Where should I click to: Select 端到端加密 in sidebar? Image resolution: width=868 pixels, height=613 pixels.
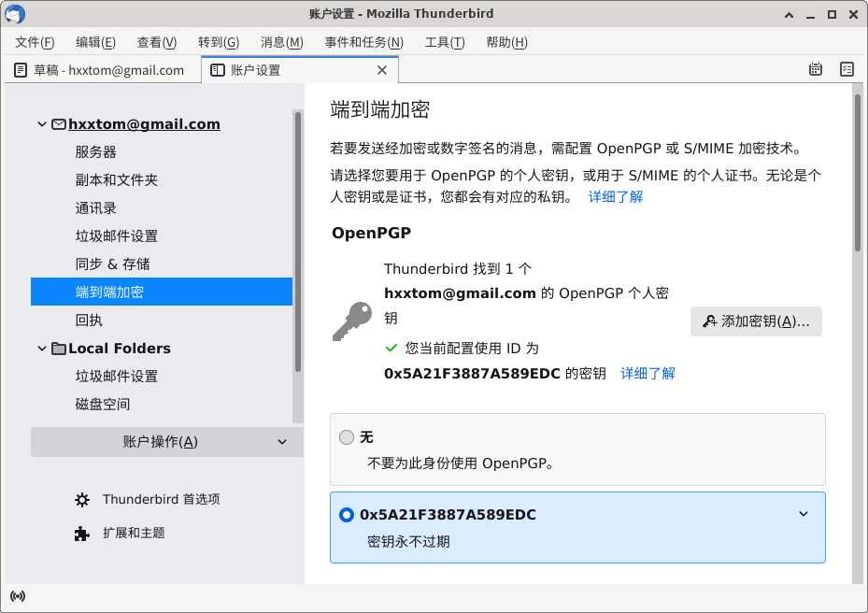pyautogui.click(x=162, y=292)
